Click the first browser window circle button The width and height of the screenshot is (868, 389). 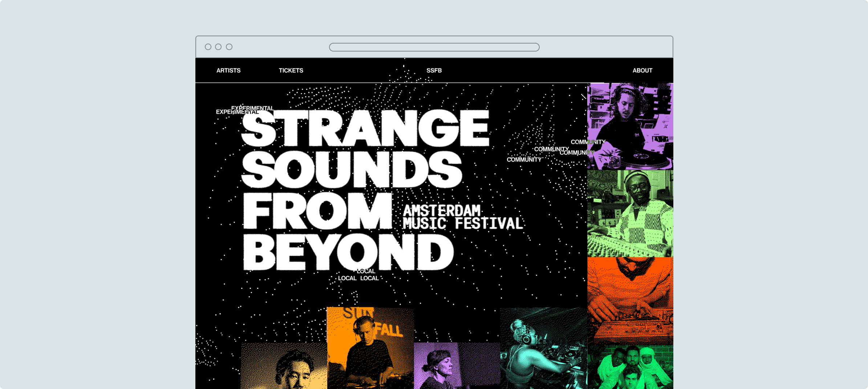click(208, 47)
